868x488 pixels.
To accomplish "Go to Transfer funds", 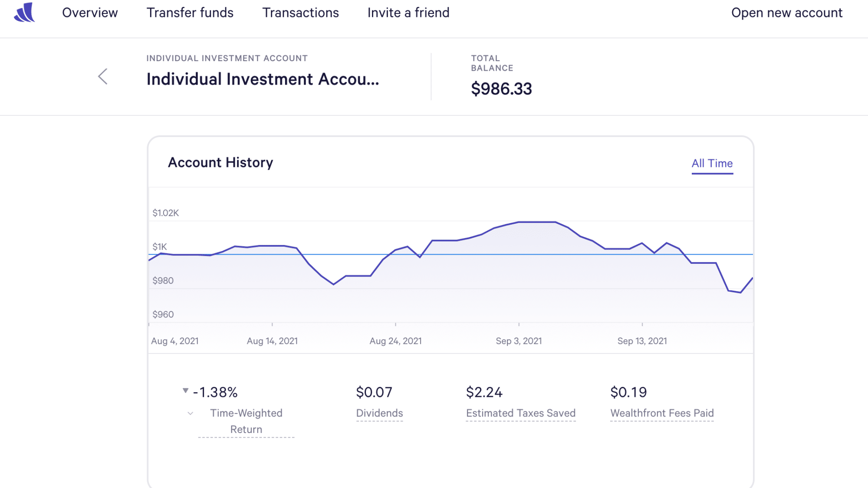I will (190, 13).
